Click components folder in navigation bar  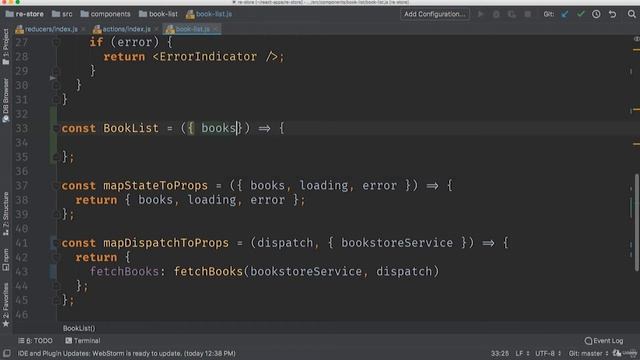coord(106,14)
